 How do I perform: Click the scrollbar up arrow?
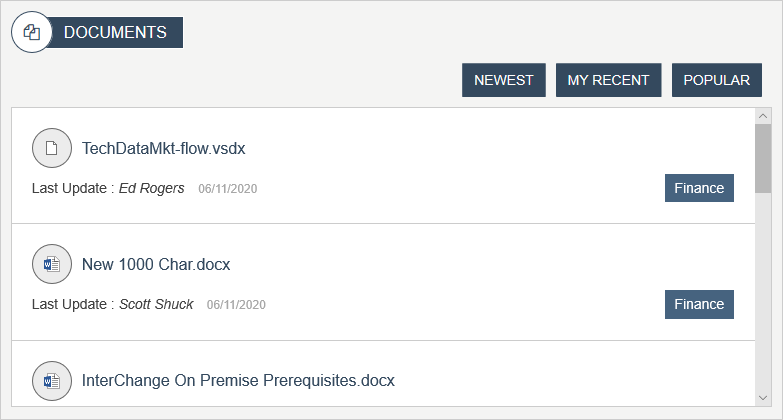(x=763, y=116)
